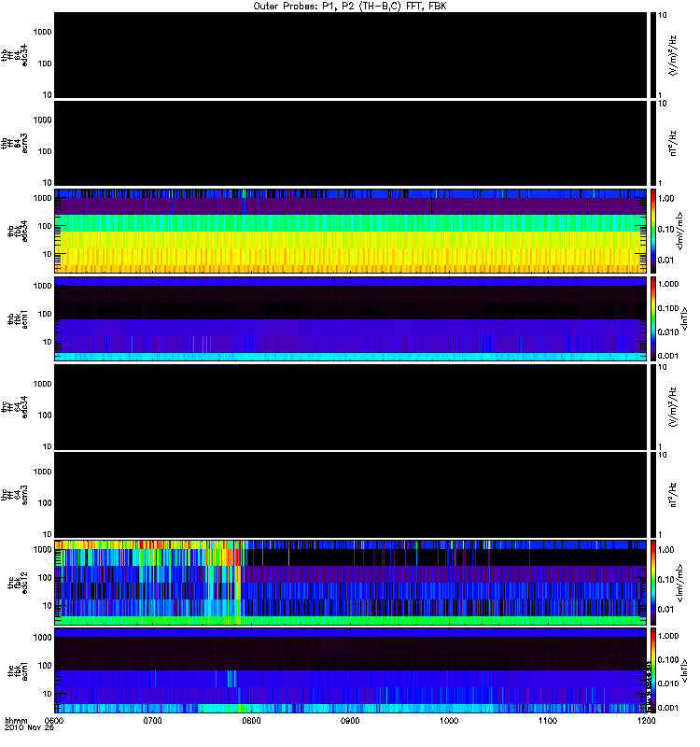Screen dimensions: 700x747
Task: Click the rainbow color bar of thc fbk scm1
Action: [653, 670]
